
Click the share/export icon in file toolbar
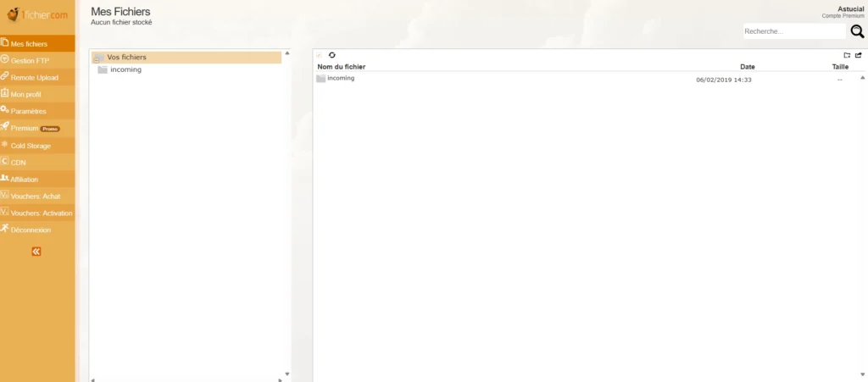click(859, 55)
